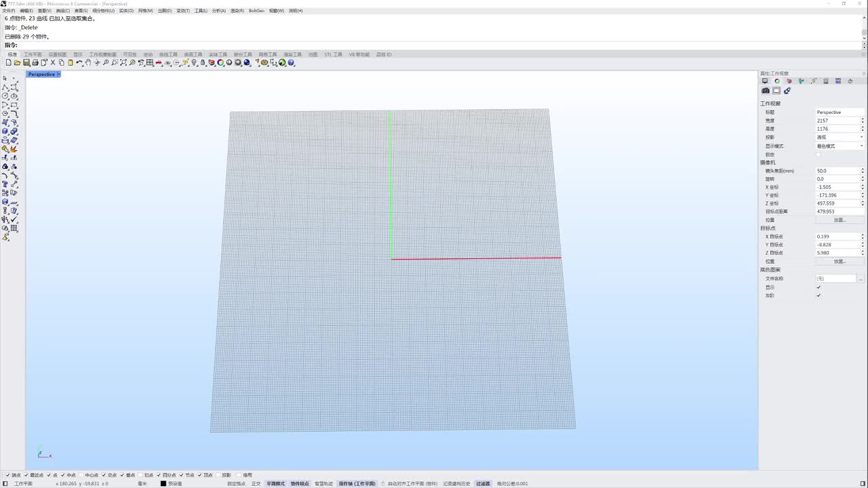
Task: Click the 镜头焦距 lens length stepper
Action: coord(863,171)
